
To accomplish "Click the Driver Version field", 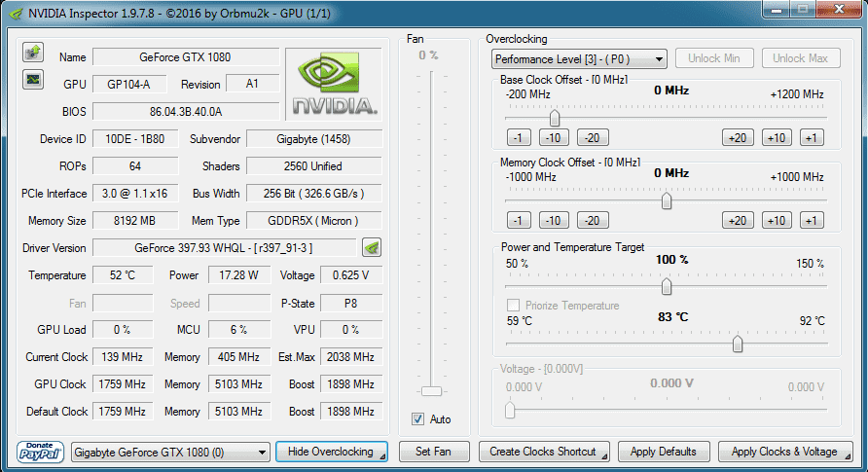I will click(x=224, y=248).
